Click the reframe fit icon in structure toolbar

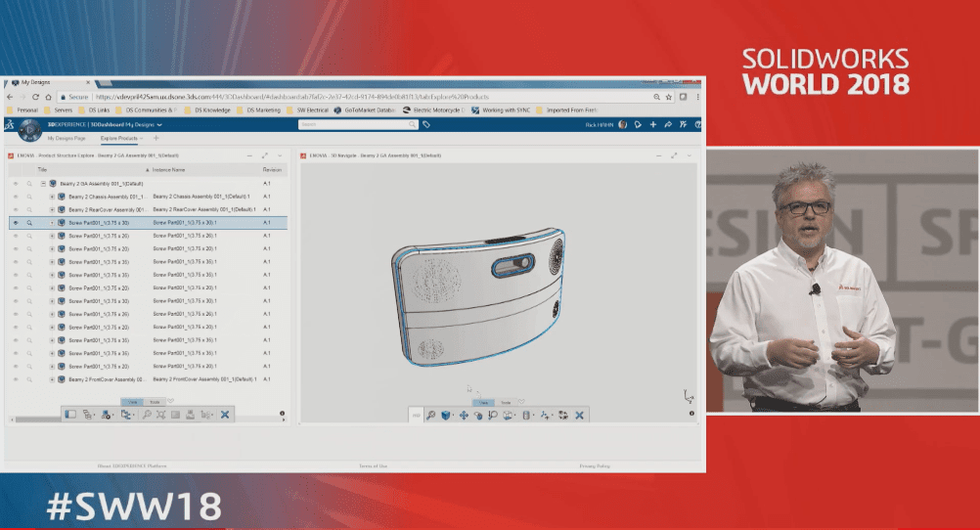pos(161,415)
